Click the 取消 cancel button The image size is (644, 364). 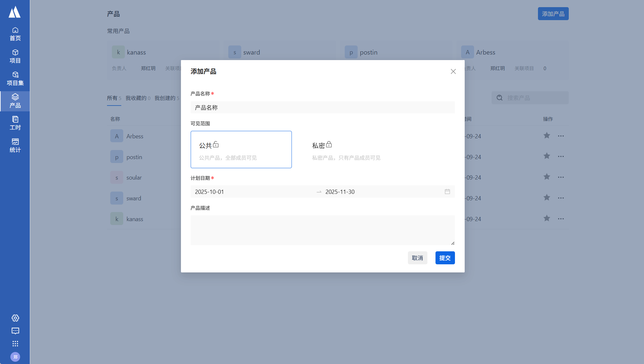417,258
